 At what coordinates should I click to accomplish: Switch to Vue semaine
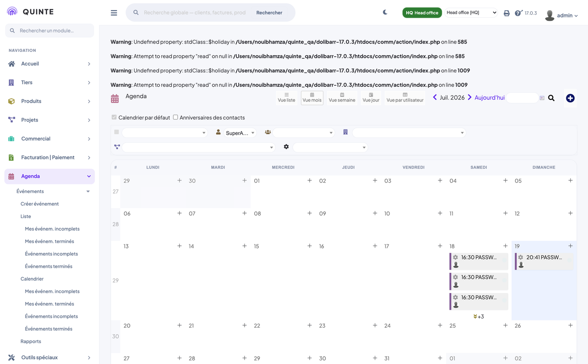342,98
